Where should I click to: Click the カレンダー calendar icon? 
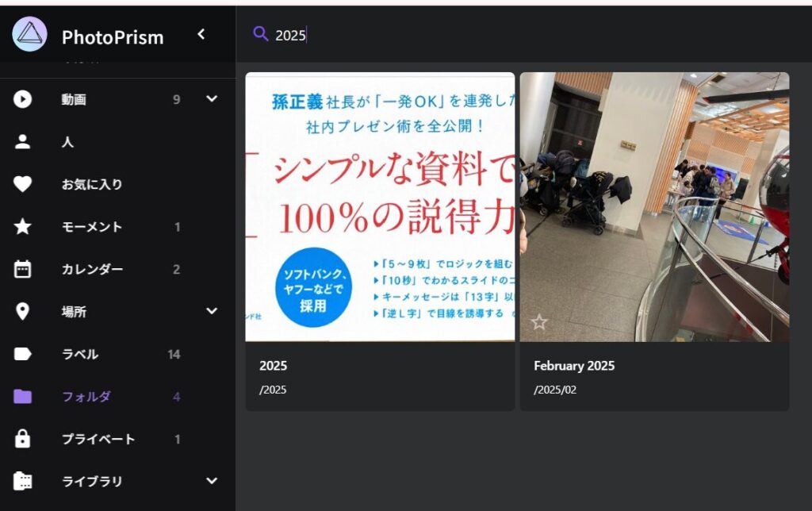coord(22,269)
